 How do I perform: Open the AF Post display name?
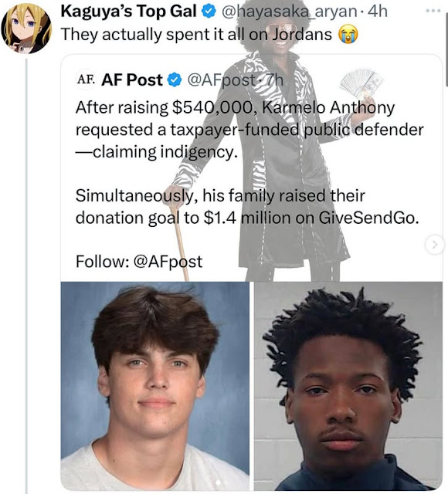tap(132, 80)
